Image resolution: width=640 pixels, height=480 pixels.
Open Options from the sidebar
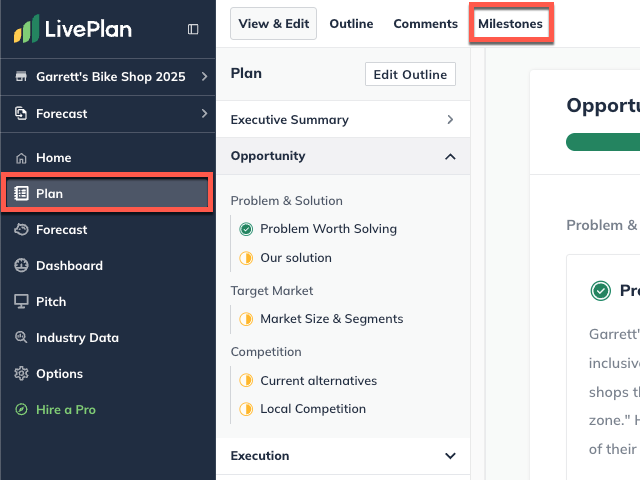click(60, 373)
